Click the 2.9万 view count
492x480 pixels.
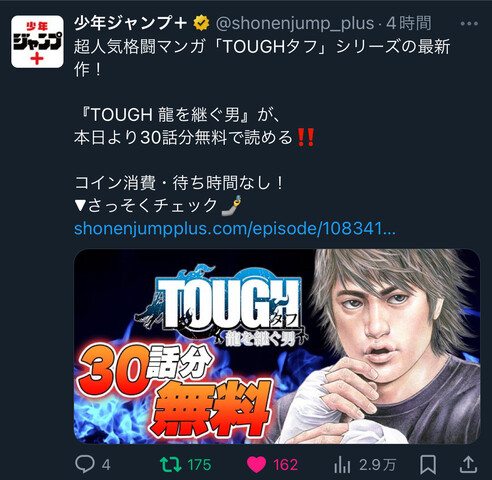(378, 465)
